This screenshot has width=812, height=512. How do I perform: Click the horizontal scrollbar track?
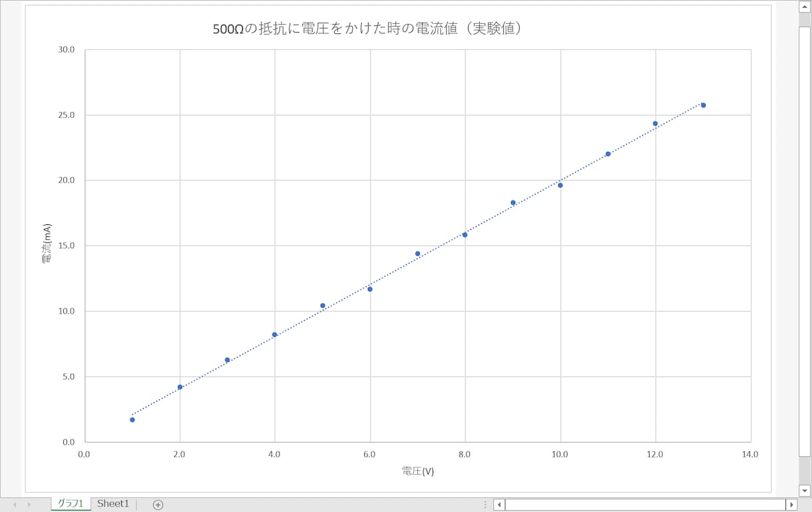[645, 505]
